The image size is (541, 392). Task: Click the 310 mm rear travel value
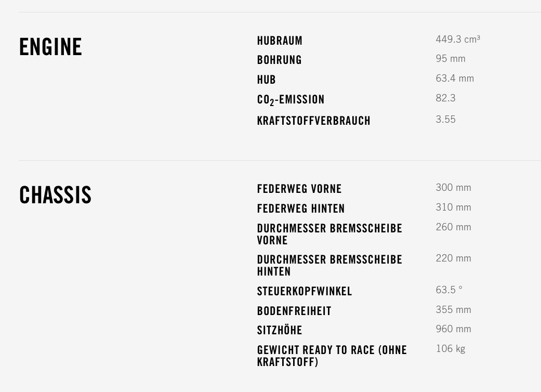point(453,207)
